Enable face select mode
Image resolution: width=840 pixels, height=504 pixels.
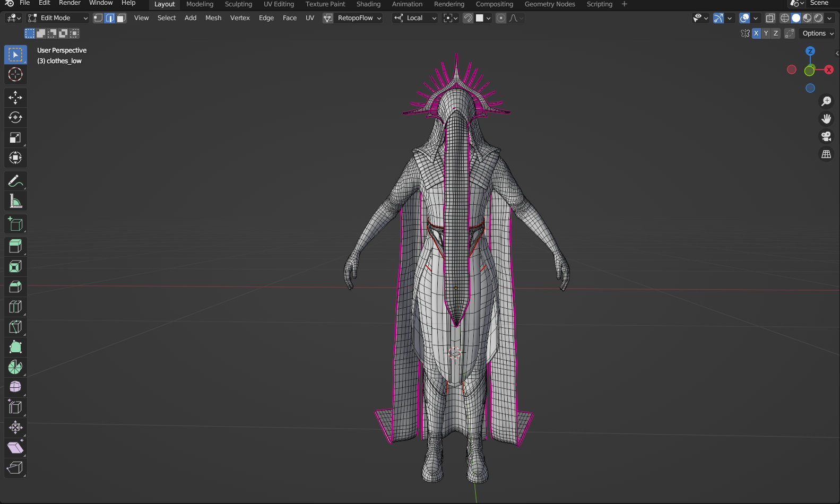coord(121,18)
